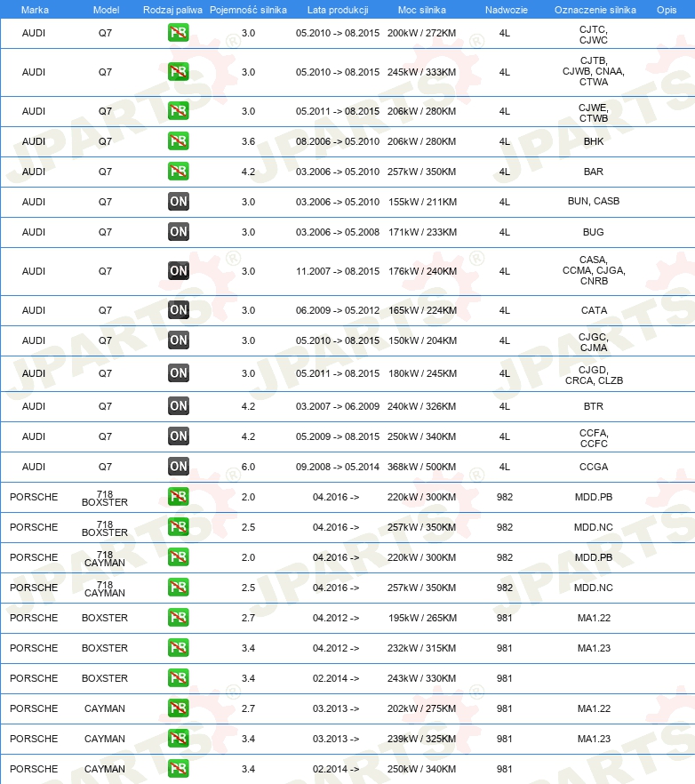Image resolution: width=695 pixels, height=784 pixels.
Task: Click engine capacity 6.0 value
Action: pos(248,467)
